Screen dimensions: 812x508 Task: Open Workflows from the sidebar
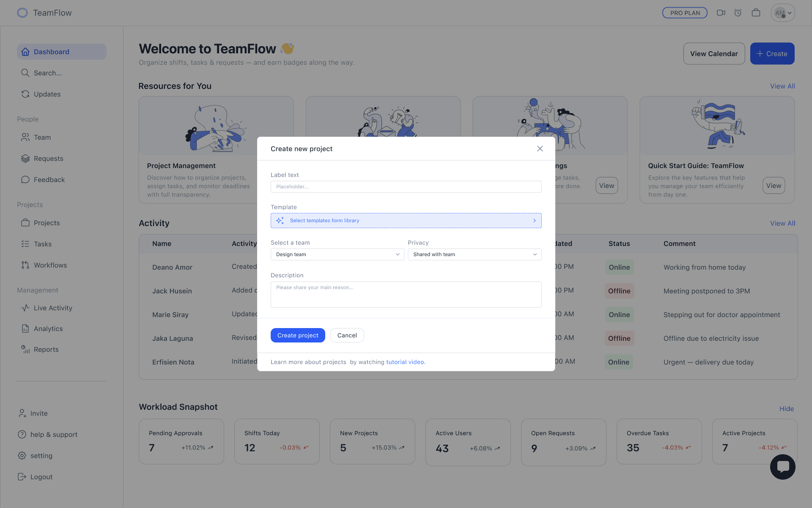[50, 265]
